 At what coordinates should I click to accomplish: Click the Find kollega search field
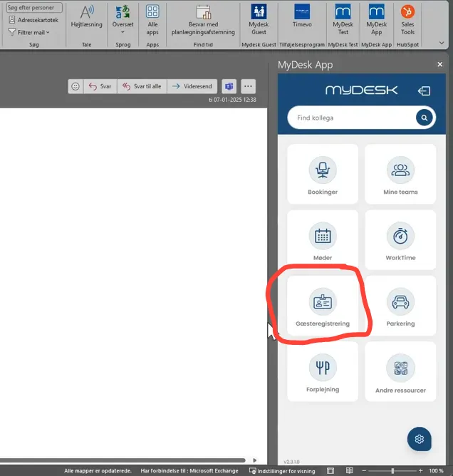point(351,118)
